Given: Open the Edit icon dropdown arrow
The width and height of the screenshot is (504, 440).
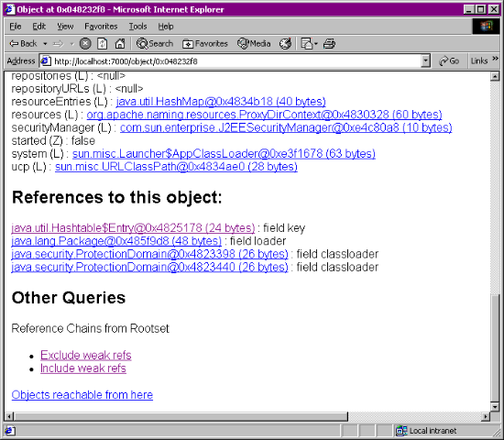Looking at the screenshot, I should coord(316,44).
